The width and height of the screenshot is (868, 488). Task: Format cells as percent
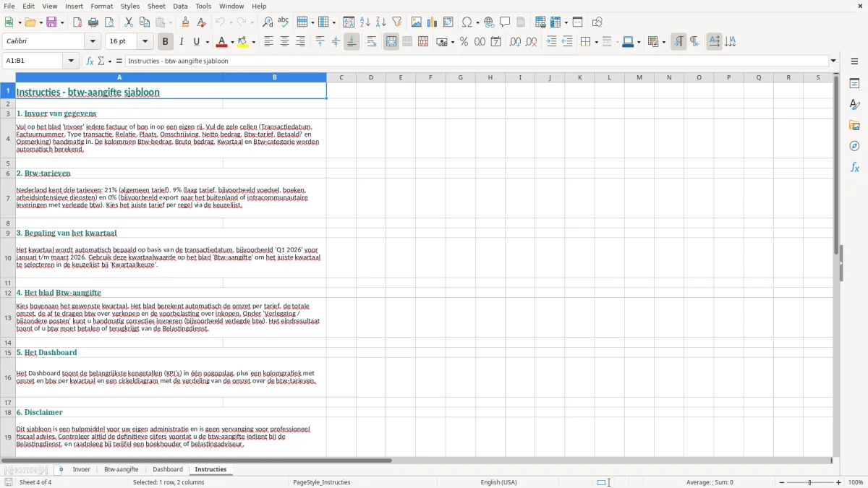click(464, 42)
